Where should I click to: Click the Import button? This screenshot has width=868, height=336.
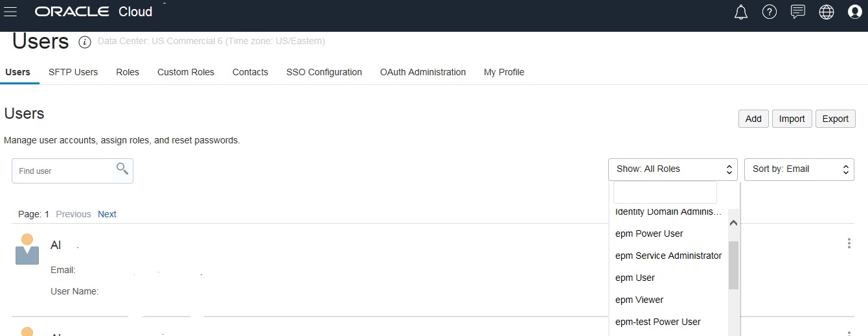[792, 119]
